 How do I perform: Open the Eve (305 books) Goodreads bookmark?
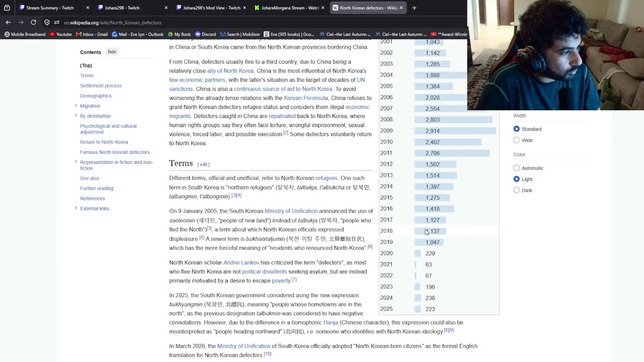point(289,34)
